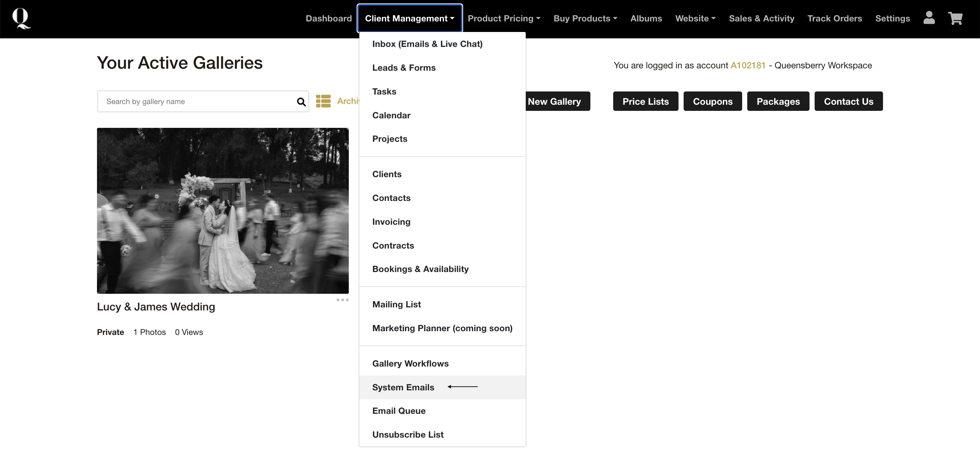Open the user account profile icon
Screen dimensions: 980x474
tap(929, 18)
